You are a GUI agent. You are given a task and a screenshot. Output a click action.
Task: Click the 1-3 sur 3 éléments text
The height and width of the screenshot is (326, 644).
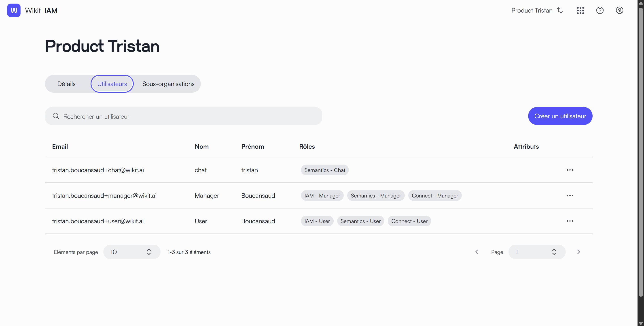pos(189,252)
